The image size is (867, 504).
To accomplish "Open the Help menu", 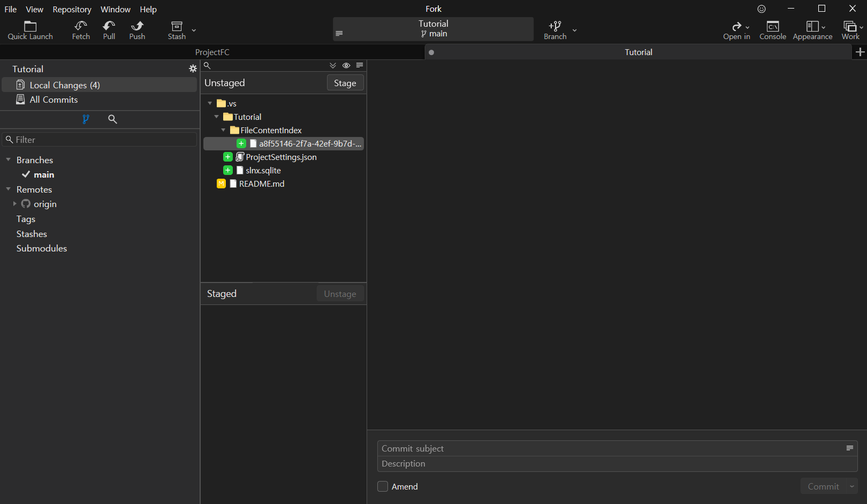I will (148, 9).
